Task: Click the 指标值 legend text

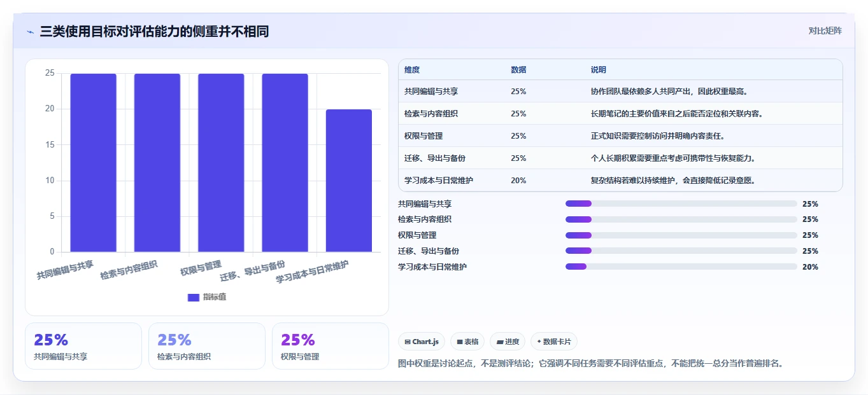Action: pos(215,297)
